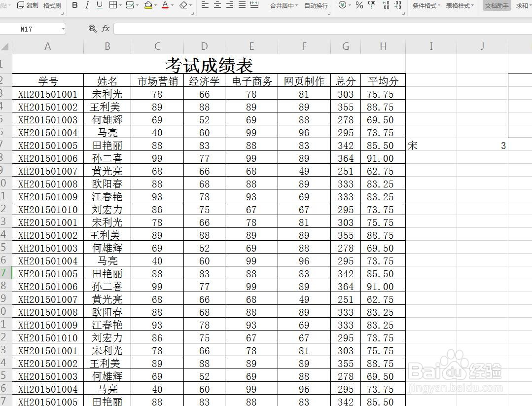Toggle merge and center (合并居中)
The height and width of the screenshot is (406, 532).
click(x=281, y=5)
